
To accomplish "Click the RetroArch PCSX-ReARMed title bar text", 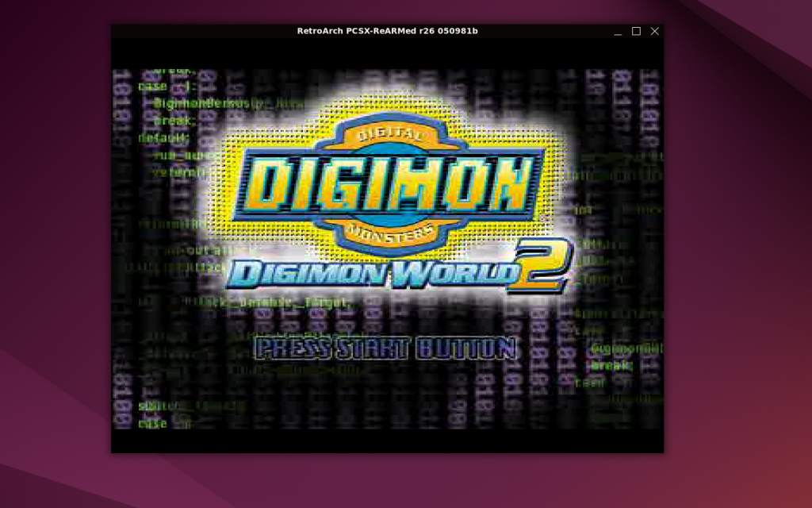I will pos(387,31).
